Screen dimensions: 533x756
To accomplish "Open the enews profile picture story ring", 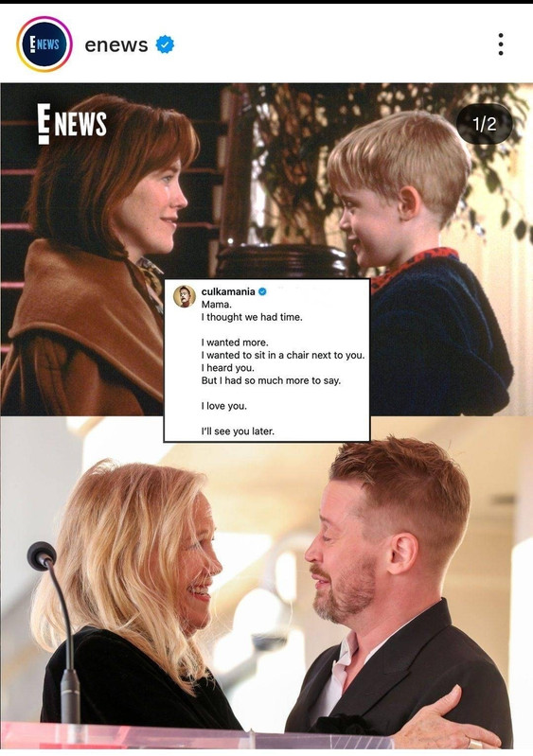I will [44, 44].
